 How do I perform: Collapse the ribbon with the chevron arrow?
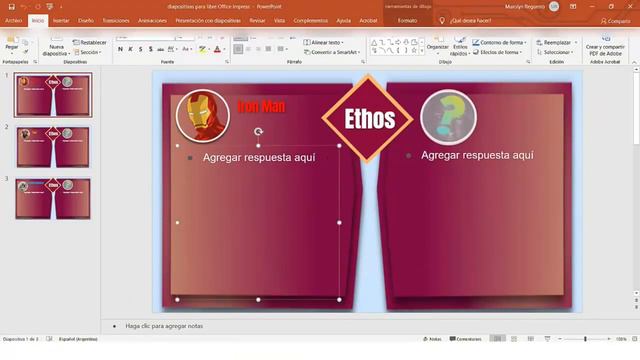click(x=634, y=62)
